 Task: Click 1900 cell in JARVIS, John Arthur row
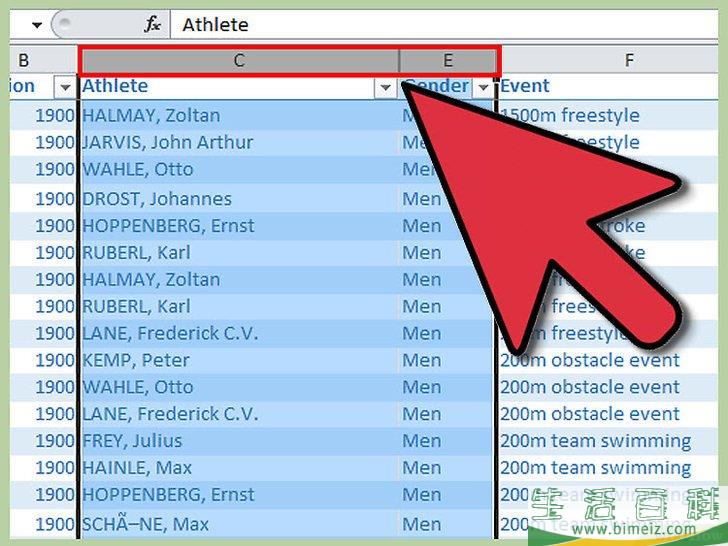click(x=43, y=143)
